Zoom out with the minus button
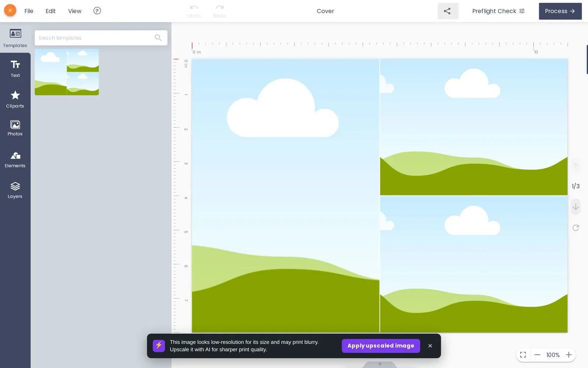The width and height of the screenshot is (588, 368). [537, 355]
